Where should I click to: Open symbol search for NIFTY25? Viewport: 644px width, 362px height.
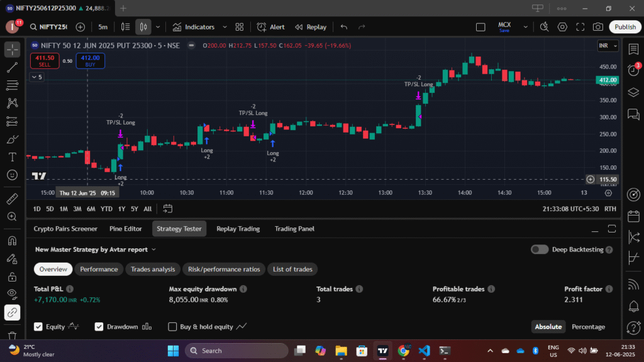[48, 27]
